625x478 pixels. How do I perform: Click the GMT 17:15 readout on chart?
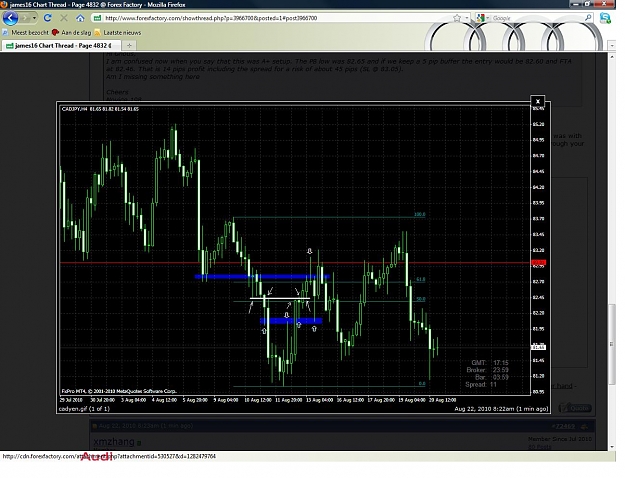490,363
